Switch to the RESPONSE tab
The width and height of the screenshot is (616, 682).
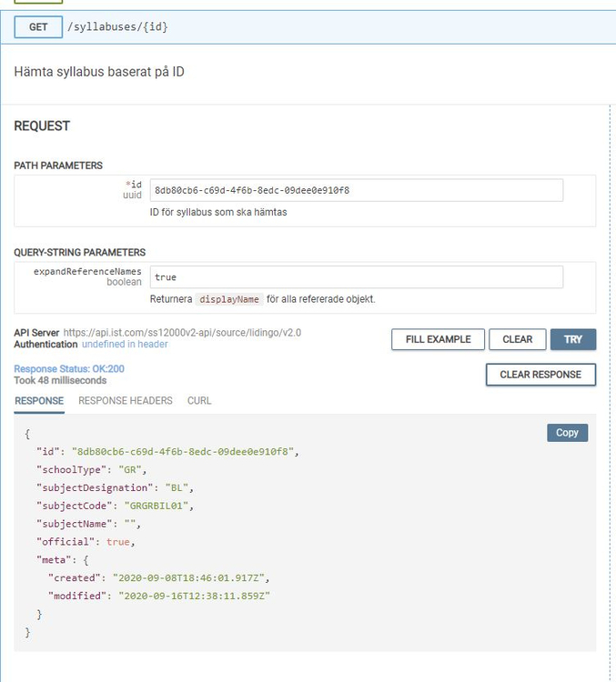pyautogui.click(x=39, y=400)
